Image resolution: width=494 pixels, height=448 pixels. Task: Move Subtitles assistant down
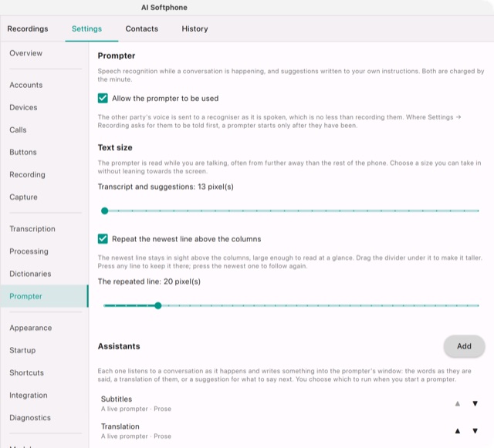point(475,403)
